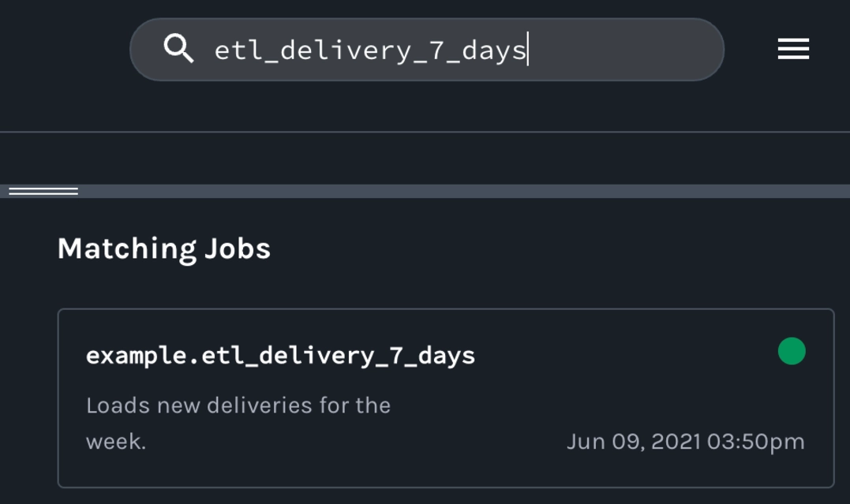Open the example.etl_delivery_7_days job card
Screen dimensions: 850x504
pos(446,398)
